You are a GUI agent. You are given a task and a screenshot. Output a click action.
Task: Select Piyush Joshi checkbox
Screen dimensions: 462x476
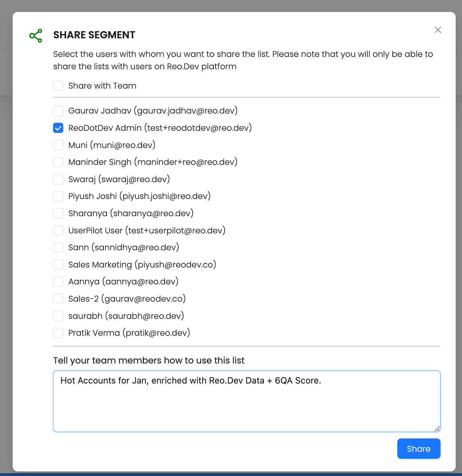tap(58, 196)
